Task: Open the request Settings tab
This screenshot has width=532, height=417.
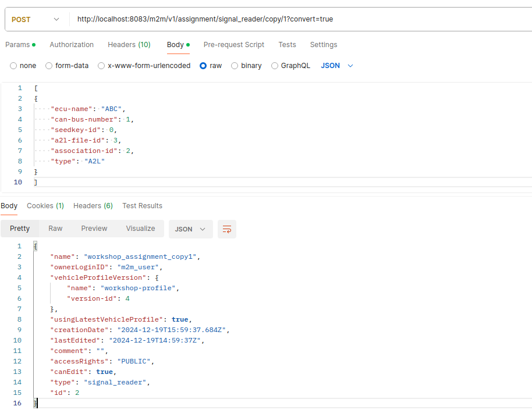Action: pos(323,45)
